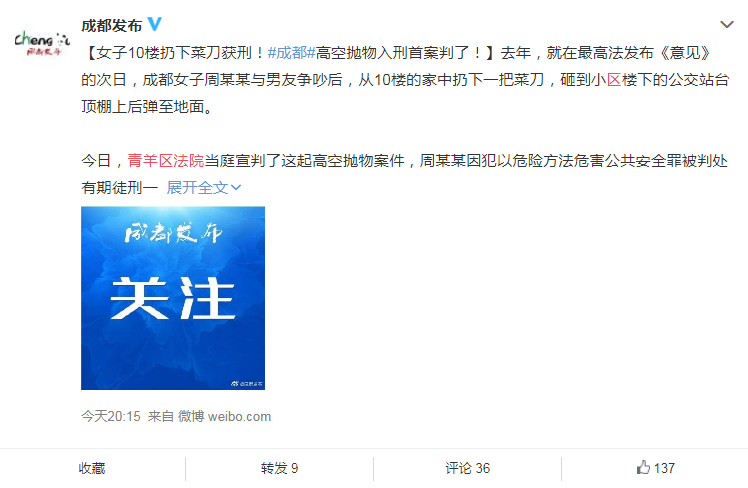This screenshot has height=488, width=748.
Task: Visit the 成都发布 username profile
Action: point(112,25)
